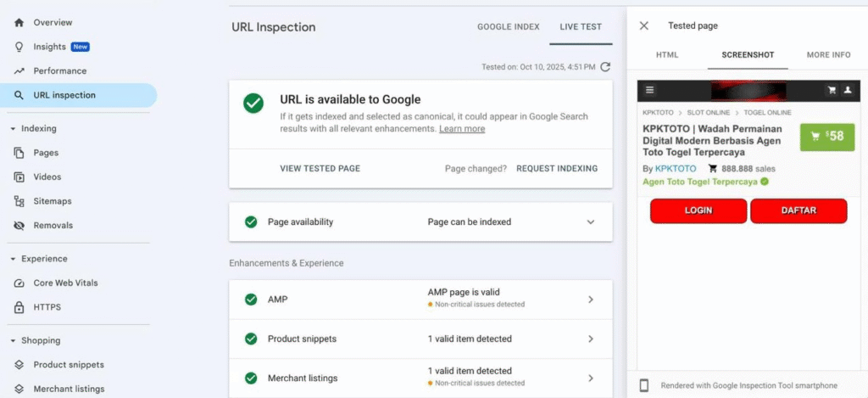Click large green check on URL available card
The width and height of the screenshot is (868, 398).
tap(253, 103)
